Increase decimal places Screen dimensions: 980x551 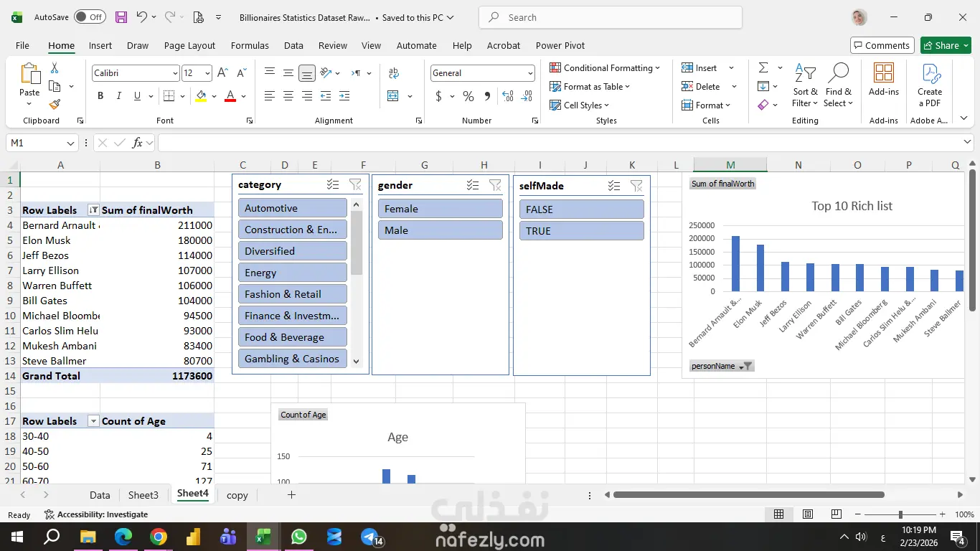pyautogui.click(x=508, y=96)
